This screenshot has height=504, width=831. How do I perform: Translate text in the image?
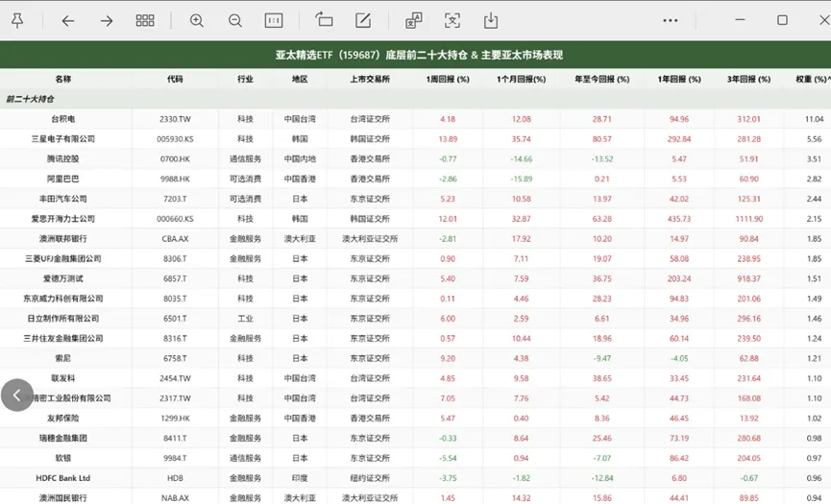(x=413, y=21)
